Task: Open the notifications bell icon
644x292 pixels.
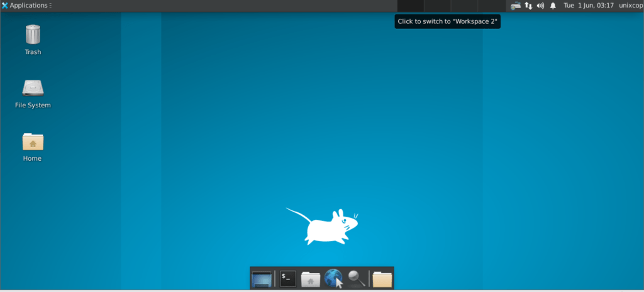Action: tap(553, 6)
